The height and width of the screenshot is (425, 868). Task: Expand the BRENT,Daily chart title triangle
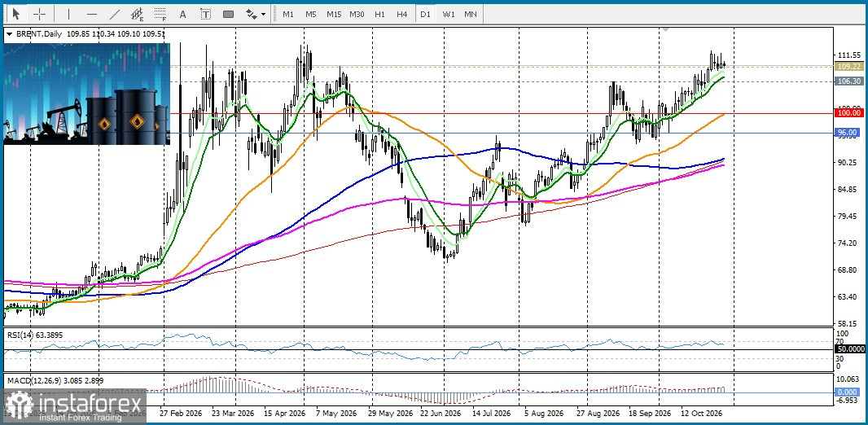tap(9, 33)
